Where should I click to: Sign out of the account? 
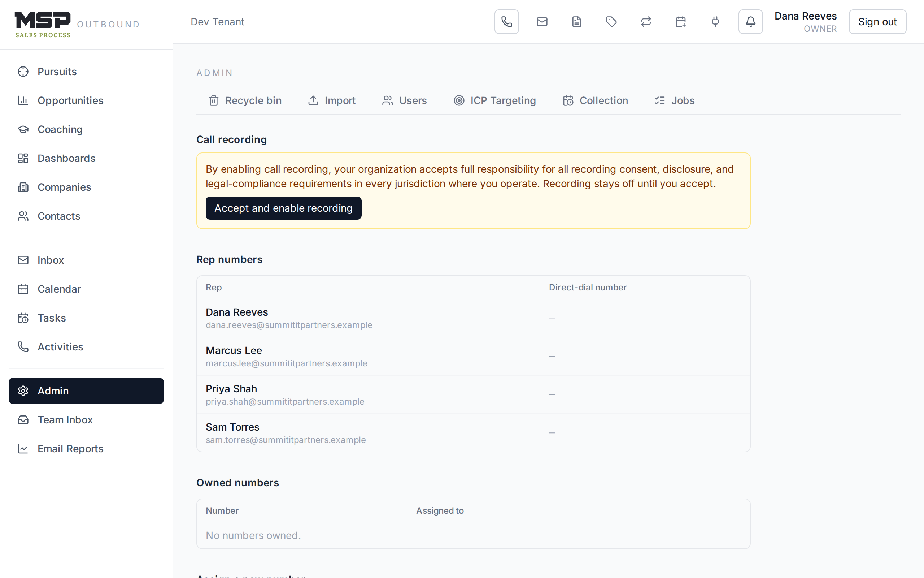[x=877, y=22]
